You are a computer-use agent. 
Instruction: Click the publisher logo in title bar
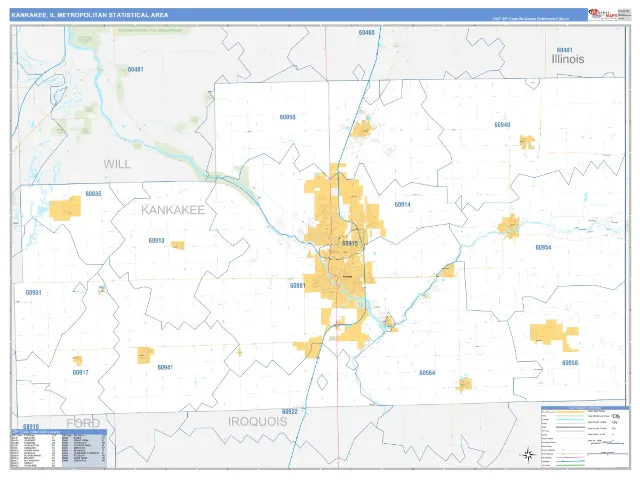click(x=602, y=15)
